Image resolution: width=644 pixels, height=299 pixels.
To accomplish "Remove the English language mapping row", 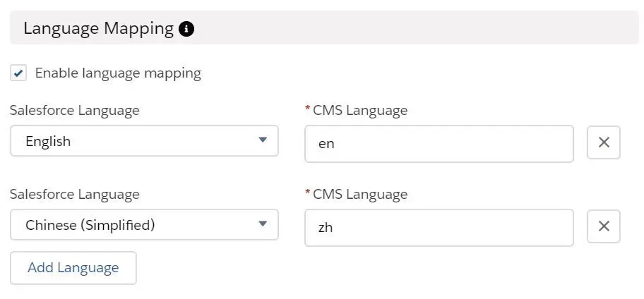I will pyautogui.click(x=603, y=142).
